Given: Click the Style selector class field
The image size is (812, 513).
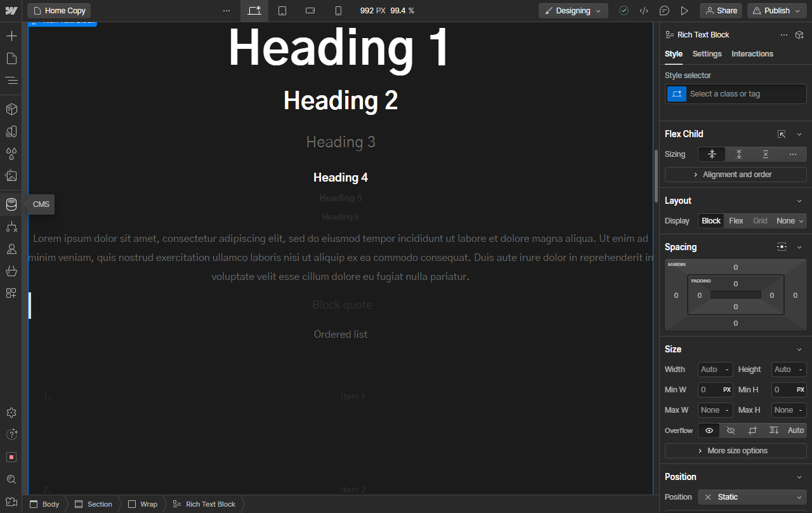Looking at the screenshot, I should click(x=736, y=94).
